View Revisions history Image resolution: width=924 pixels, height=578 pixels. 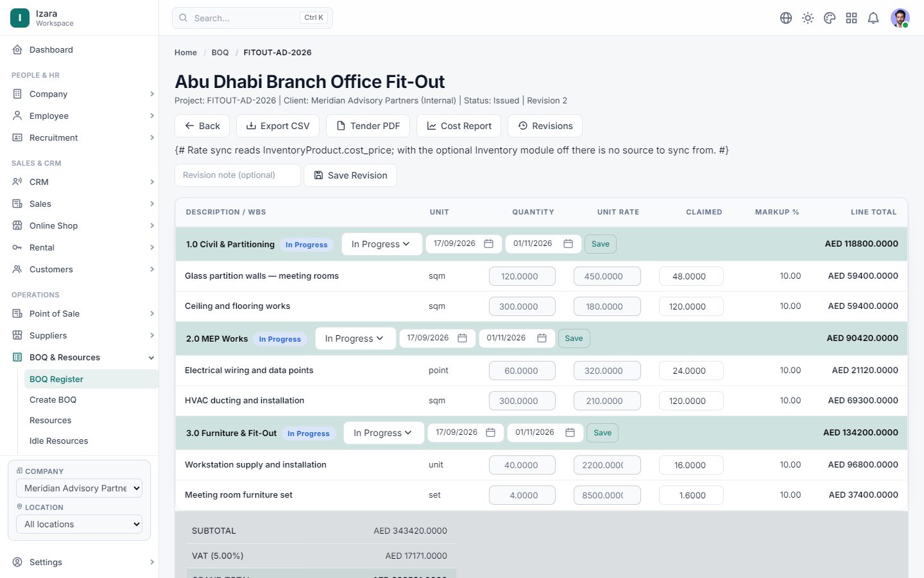click(x=545, y=126)
